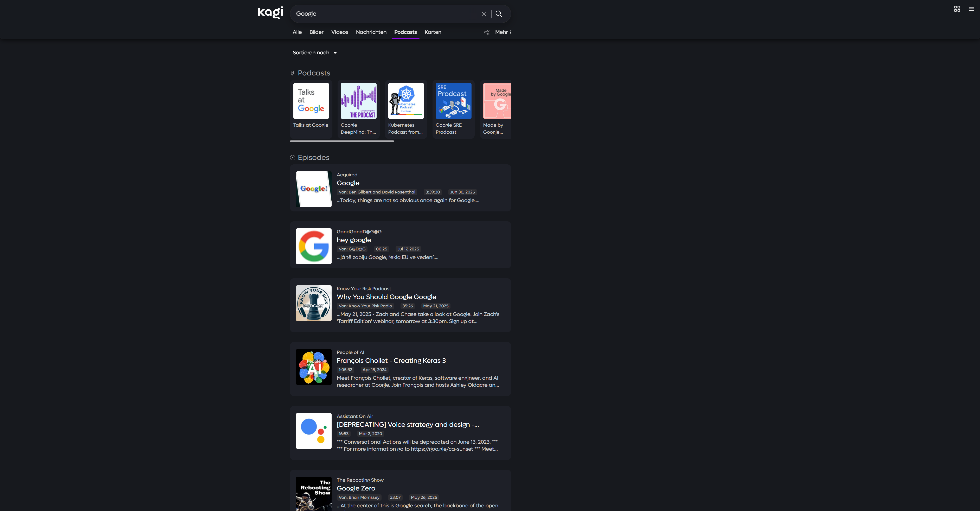Click the share icon next to Mehr
The width and height of the screenshot is (980, 511).
pos(487,32)
